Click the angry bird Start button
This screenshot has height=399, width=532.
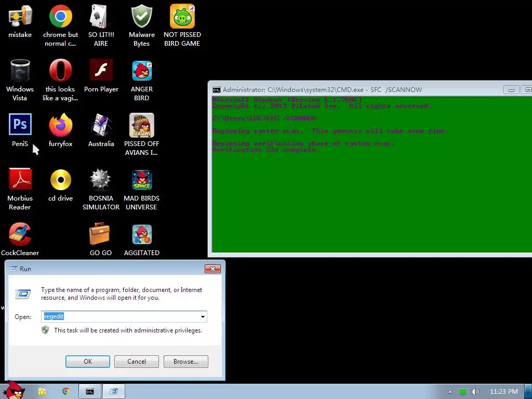15,391
